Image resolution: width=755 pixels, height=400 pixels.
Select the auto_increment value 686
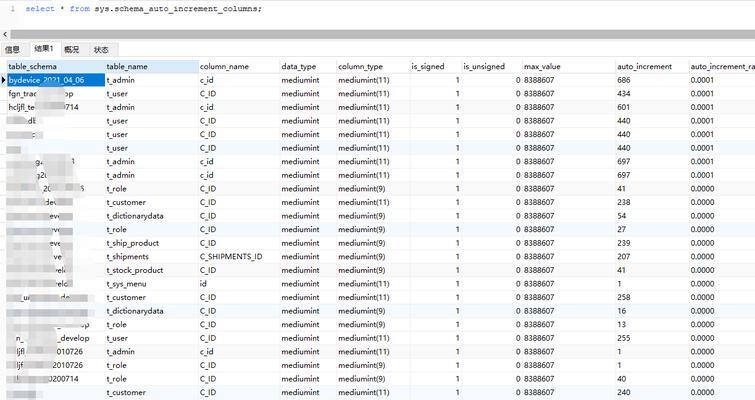click(624, 80)
